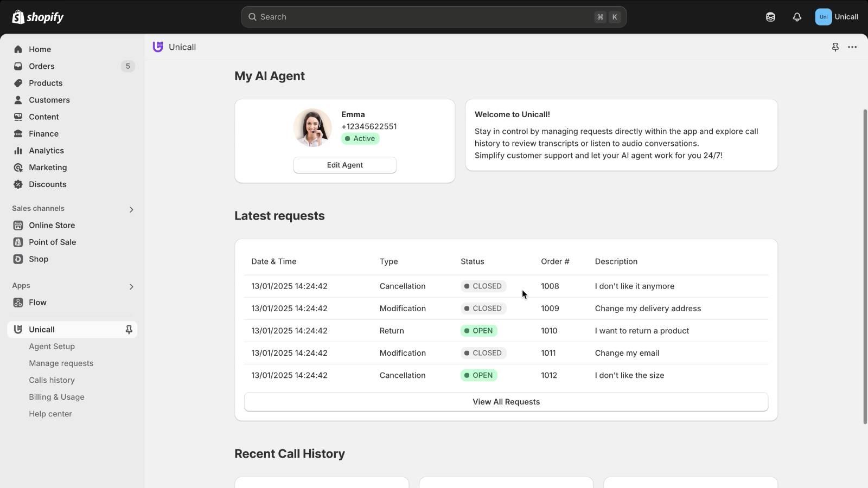Click View All Requests

[506, 402]
